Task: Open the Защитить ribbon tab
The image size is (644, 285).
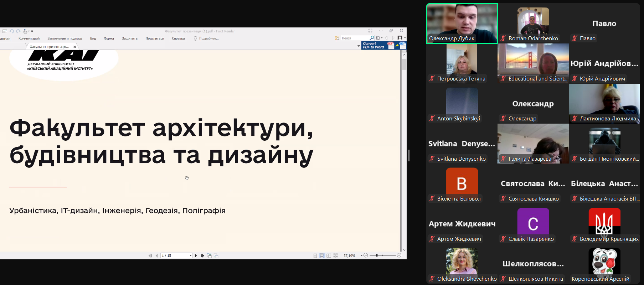Action: coord(130,38)
